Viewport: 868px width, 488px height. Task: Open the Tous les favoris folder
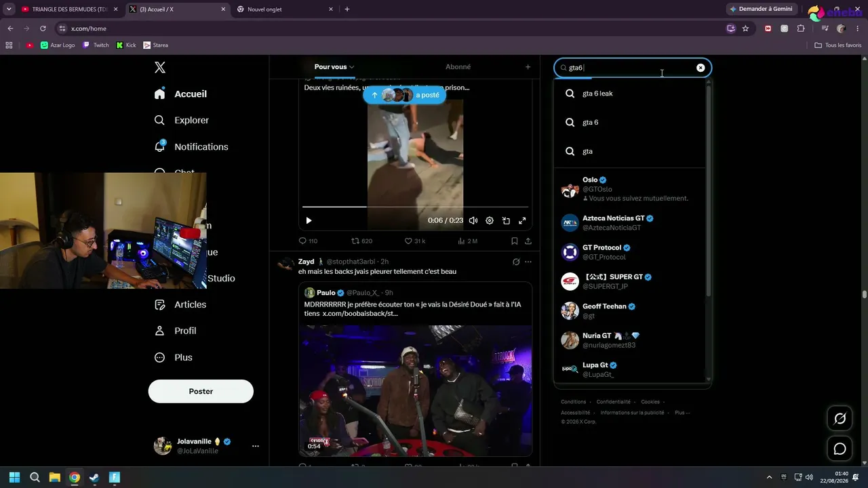(x=837, y=45)
